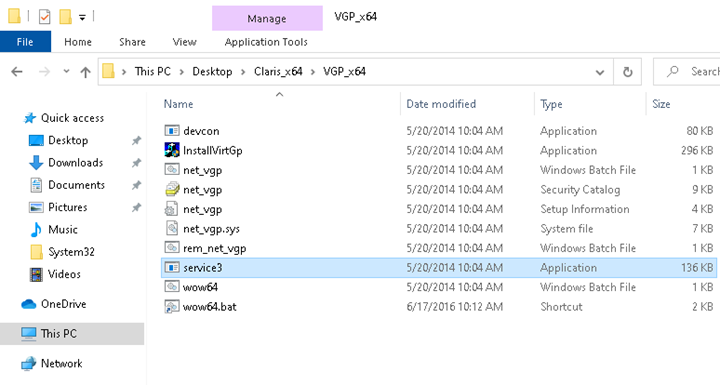Select net_vgp Security Catalog icon
This screenshot has height=385, width=720.
[172, 189]
